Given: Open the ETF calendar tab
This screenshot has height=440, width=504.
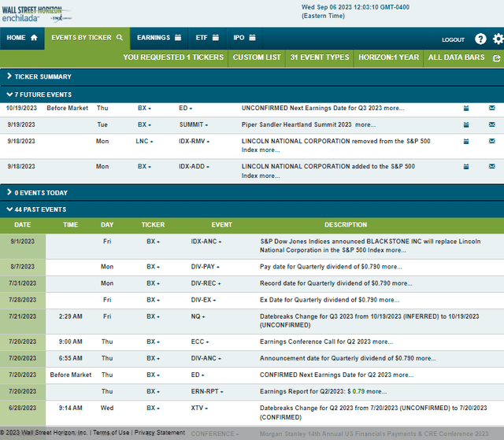Looking at the screenshot, I should (x=207, y=38).
